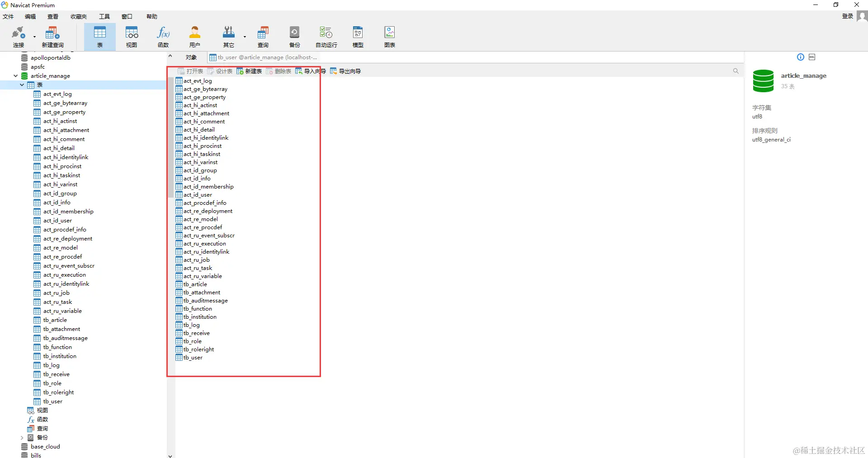Select act_re_deployment in the object list
Image resolution: width=868 pixels, height=458 pixels.
coord(208,211)
